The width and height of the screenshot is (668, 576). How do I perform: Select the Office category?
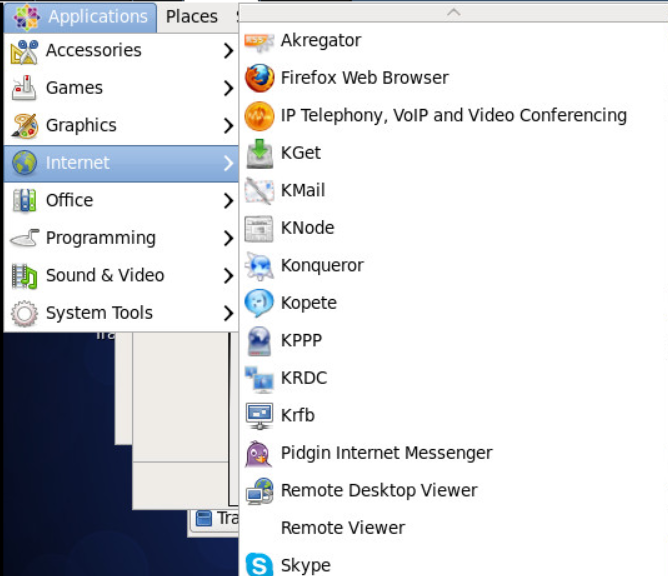121,201
